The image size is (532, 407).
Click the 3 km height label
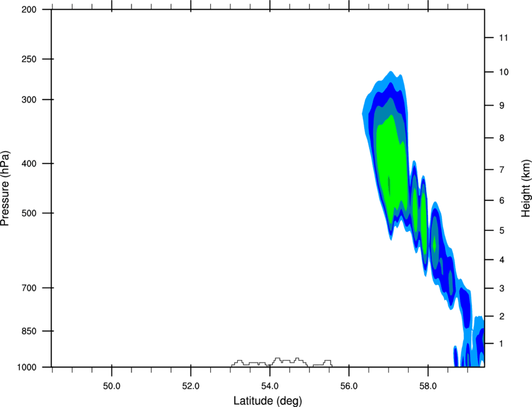502,289
